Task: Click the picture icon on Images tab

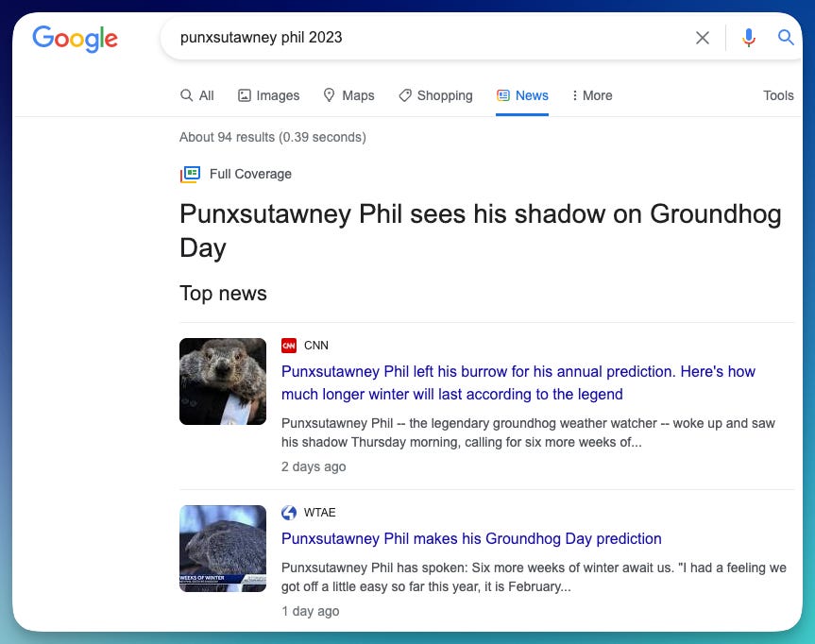Action: 245,95
